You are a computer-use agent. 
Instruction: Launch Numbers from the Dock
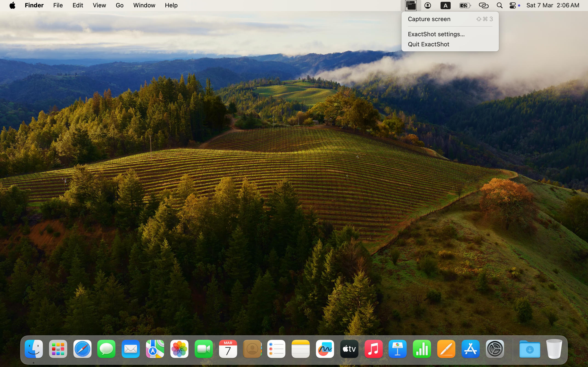coord(422,349)
